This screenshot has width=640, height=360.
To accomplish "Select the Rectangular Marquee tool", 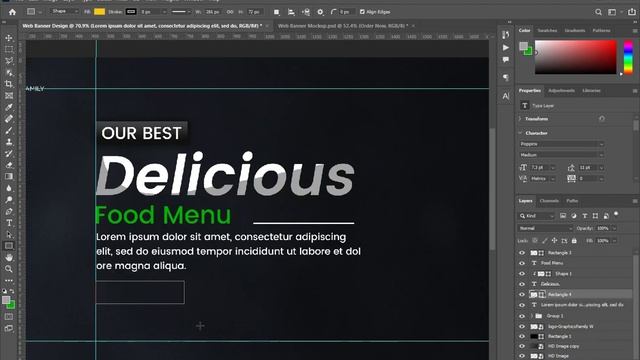I will [x=9, y=49].
